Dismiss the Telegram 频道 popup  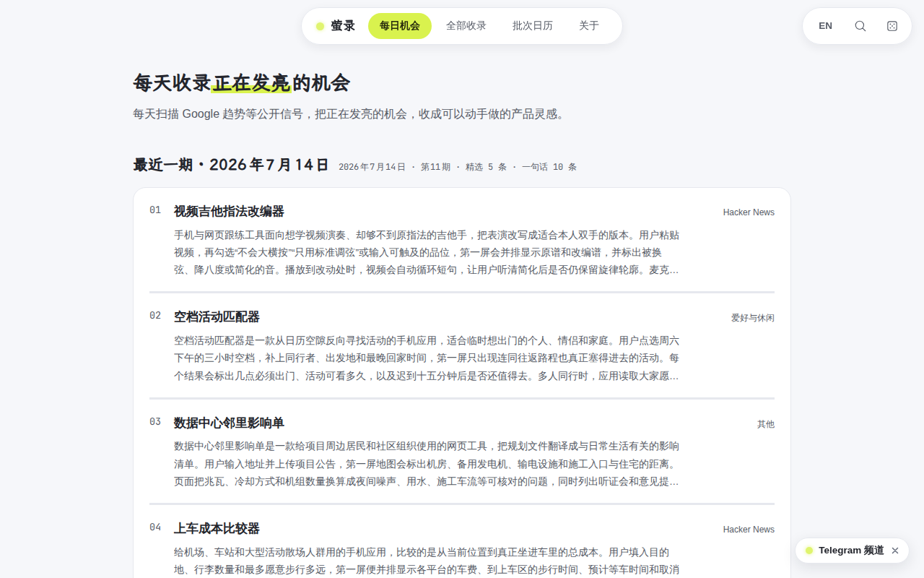[895, 551]
